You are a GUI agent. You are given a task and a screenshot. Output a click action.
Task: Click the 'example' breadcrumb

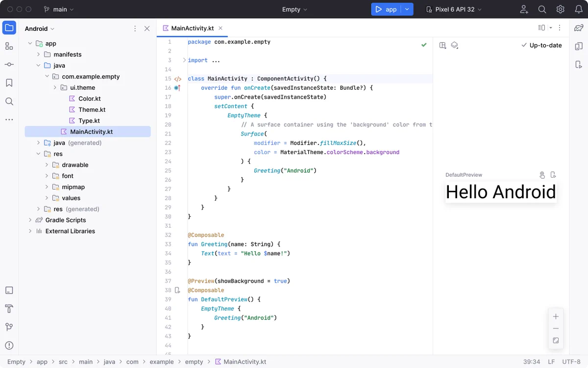tap(162, 362)
